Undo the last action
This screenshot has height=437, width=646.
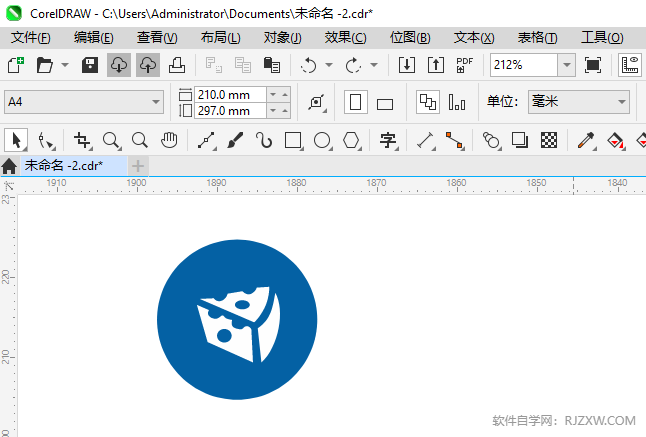(309, 65)
